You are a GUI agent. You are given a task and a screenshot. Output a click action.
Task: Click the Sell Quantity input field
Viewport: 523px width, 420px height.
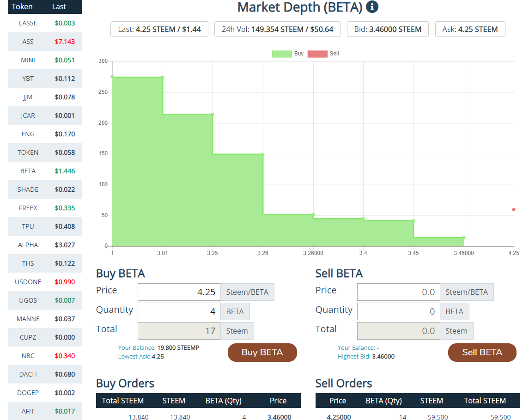point(399,311)
